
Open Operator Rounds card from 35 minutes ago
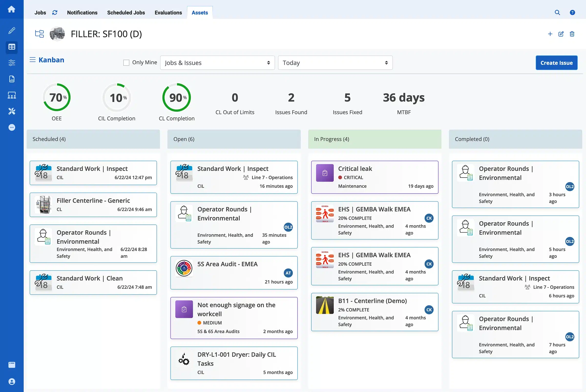pyautogui.click(x=234, y=225)
